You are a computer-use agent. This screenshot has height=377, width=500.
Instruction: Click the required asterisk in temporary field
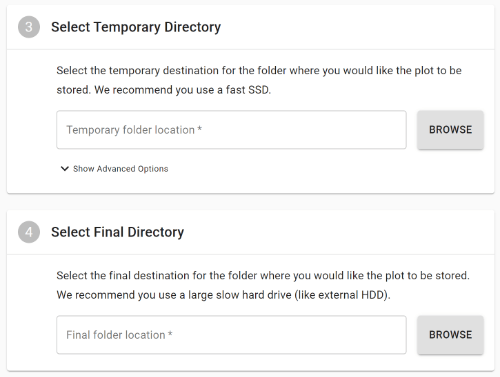pos(200,129)
